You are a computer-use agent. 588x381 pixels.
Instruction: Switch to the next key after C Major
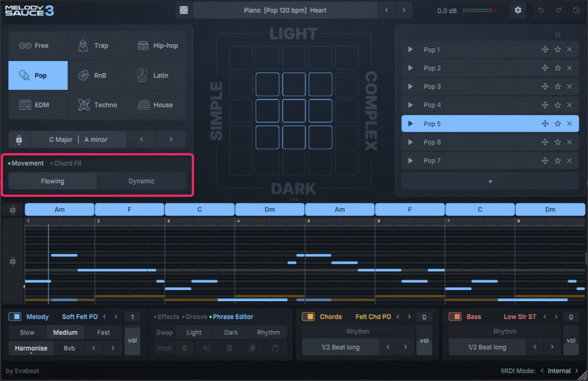point(171,140)
